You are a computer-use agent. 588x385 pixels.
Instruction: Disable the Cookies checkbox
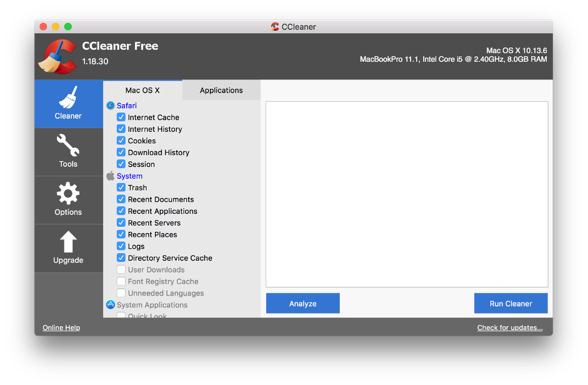[x=121, y=141]
